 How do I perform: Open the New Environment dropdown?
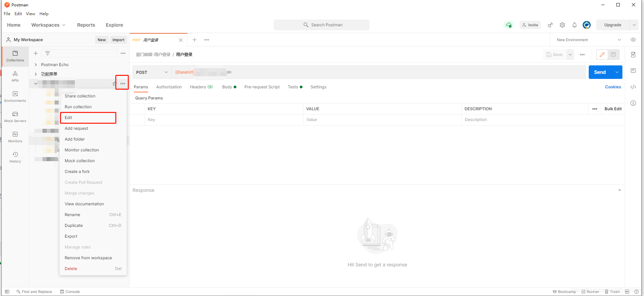[x=589, y=40]
